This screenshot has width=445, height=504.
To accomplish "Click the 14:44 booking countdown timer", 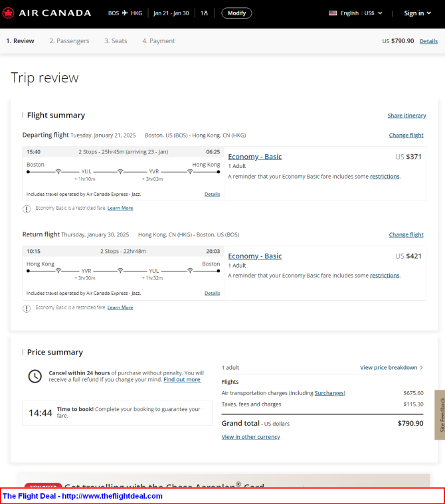I will 41,413.
